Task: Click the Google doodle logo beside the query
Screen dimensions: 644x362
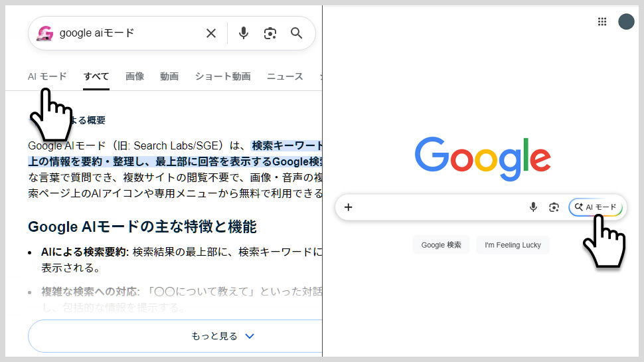Action: click(44, 33)
